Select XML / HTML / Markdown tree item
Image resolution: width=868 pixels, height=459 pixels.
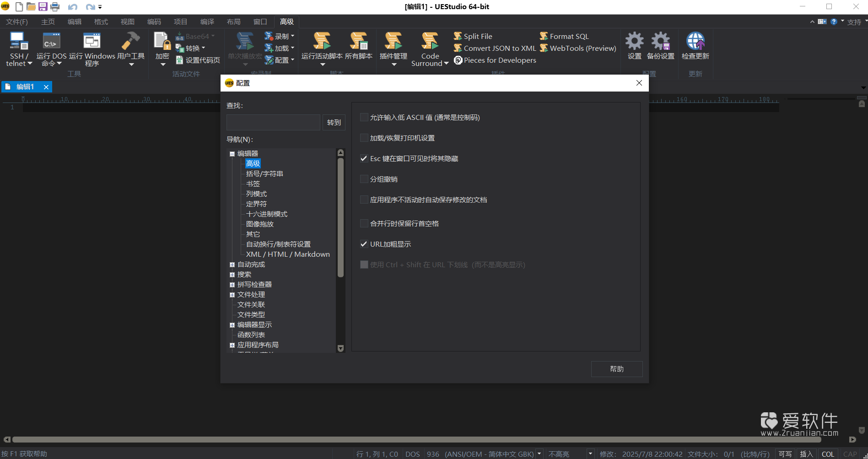[x=288, y=254]
